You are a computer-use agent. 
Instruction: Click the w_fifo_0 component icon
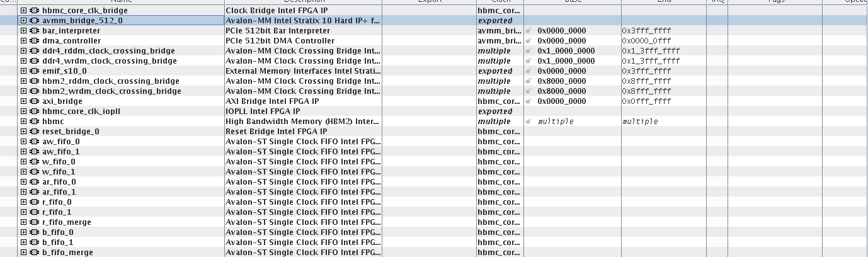(34, 162)
